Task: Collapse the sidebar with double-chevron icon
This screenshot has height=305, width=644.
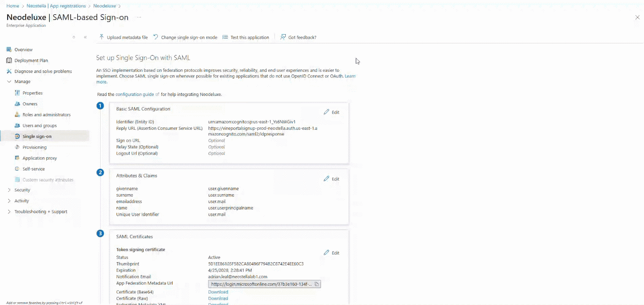Action: [x=85, y=37]
